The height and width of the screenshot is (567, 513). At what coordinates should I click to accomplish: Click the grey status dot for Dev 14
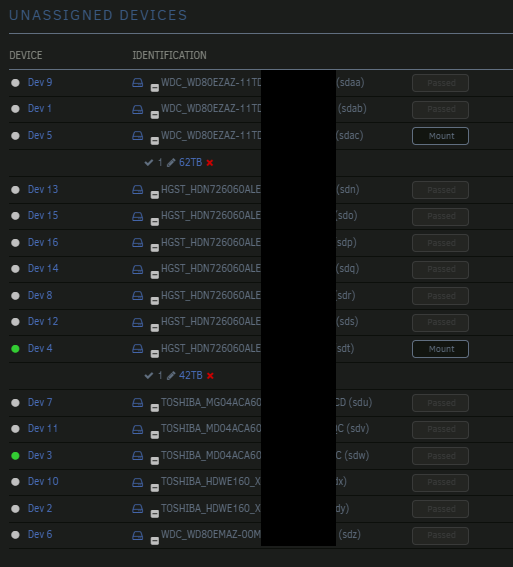pyautogui.click(x=15, y=269)
